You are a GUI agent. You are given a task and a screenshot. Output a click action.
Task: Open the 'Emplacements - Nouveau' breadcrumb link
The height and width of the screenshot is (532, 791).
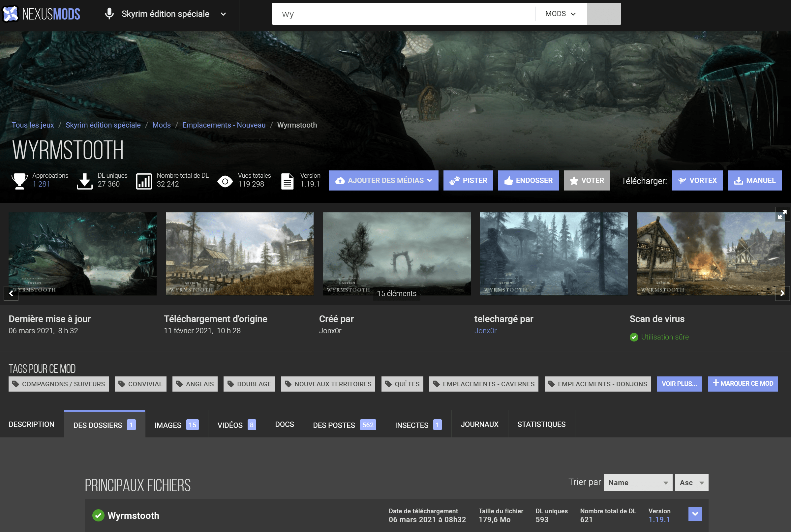tap(224, 125)
